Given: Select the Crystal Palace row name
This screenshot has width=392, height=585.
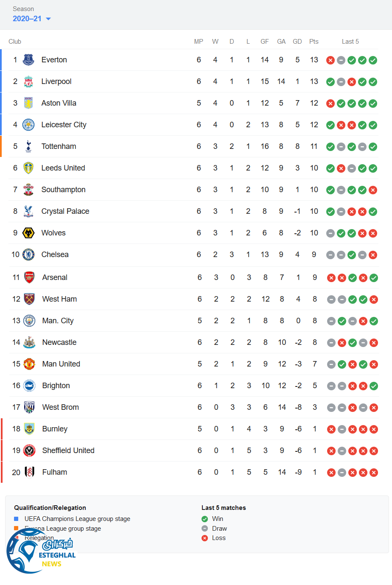Looking at the screenshot, I should click(65, 211).
